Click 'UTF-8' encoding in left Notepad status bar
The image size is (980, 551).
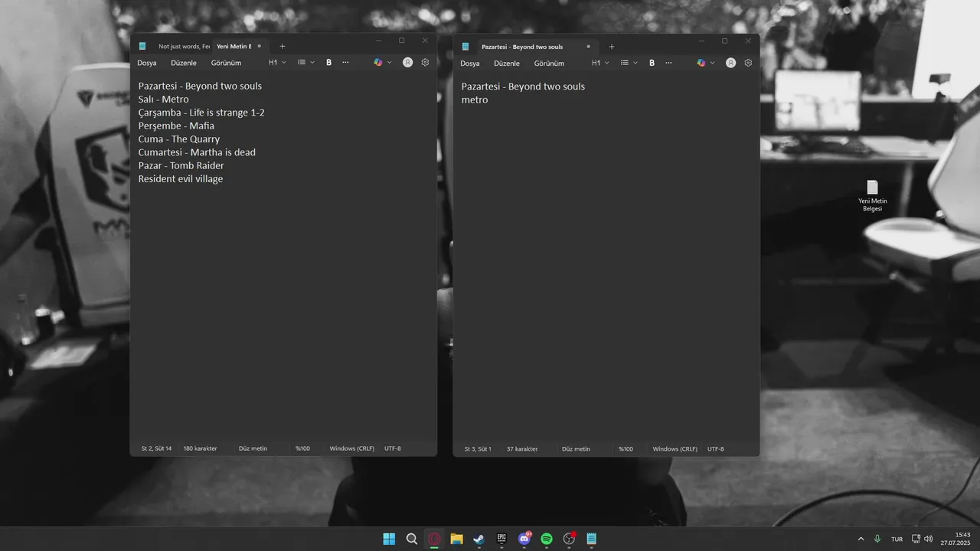(392, 448)
